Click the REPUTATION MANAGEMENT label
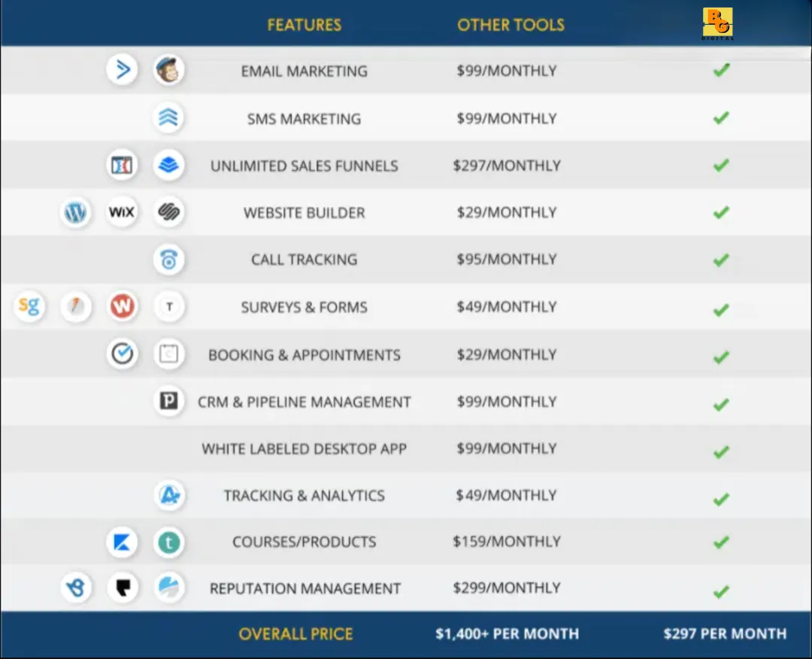The width and height of the screenshot is (812, 659). pos(305,588)
